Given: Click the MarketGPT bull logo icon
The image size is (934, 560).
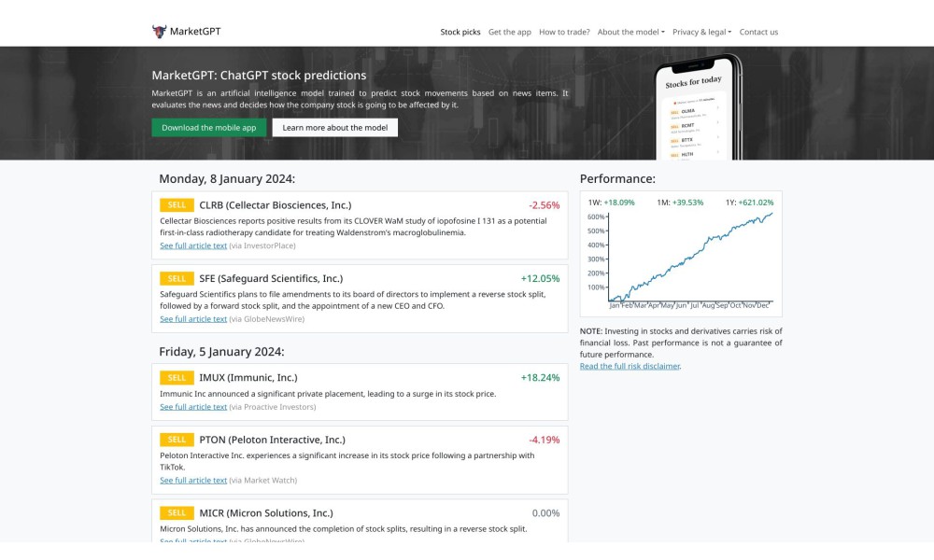Looking at the screenshot, I should click(x=159, y=32).
